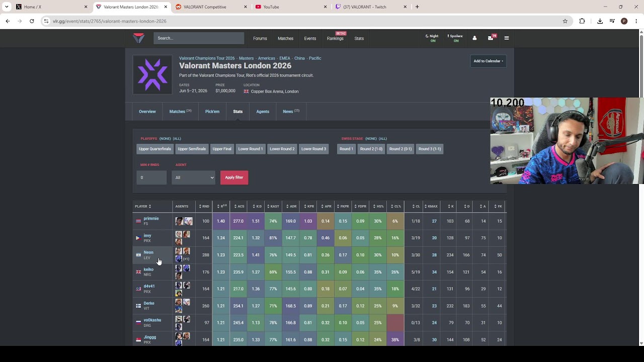Toggle the Round 2 (1-0) Swiss filter
This screenshot has width=644, height=362.
pos(371,149)
